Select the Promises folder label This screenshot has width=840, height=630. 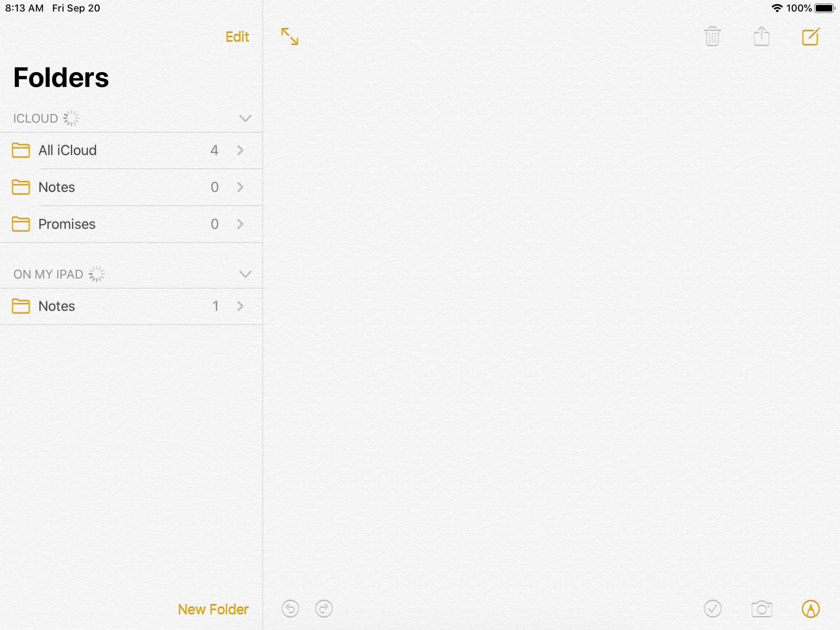coord(67,224)
